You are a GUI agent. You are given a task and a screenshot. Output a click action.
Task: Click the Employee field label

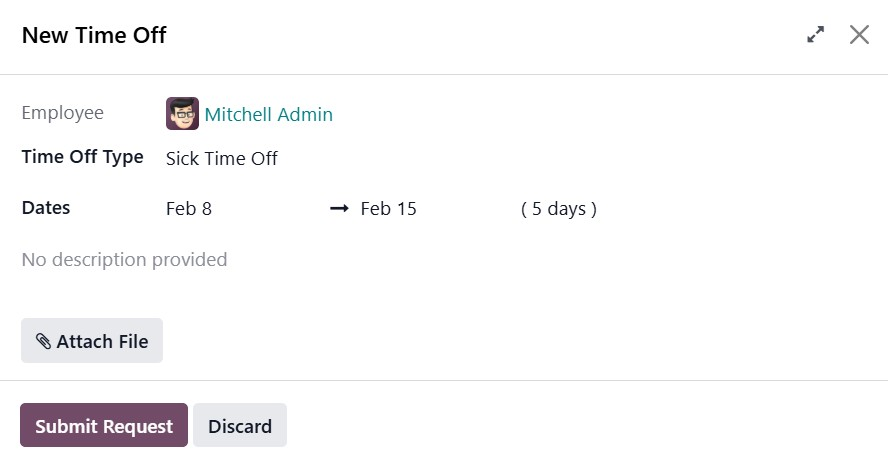62,113
